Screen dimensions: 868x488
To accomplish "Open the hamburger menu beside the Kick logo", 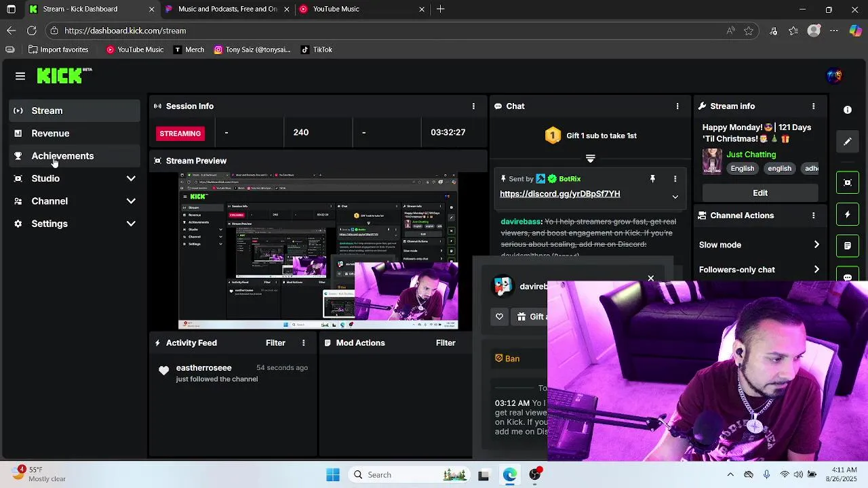I will 20,77.
